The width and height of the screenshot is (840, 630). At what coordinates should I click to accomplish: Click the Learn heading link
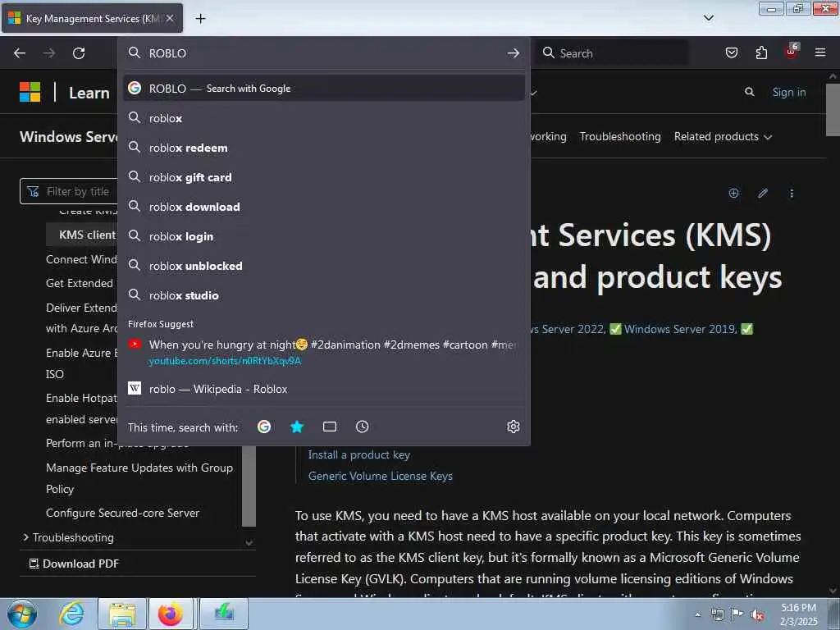pyautogui.click(x=89, y=93)
